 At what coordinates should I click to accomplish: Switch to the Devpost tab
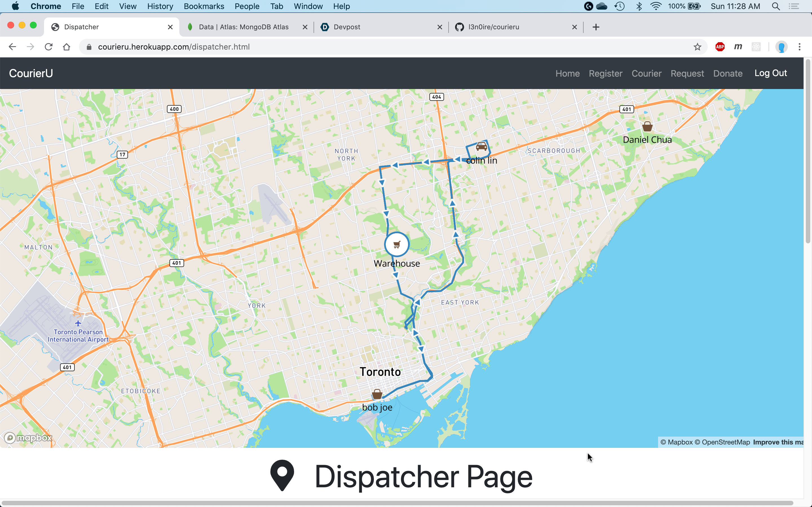pos(347,27)
